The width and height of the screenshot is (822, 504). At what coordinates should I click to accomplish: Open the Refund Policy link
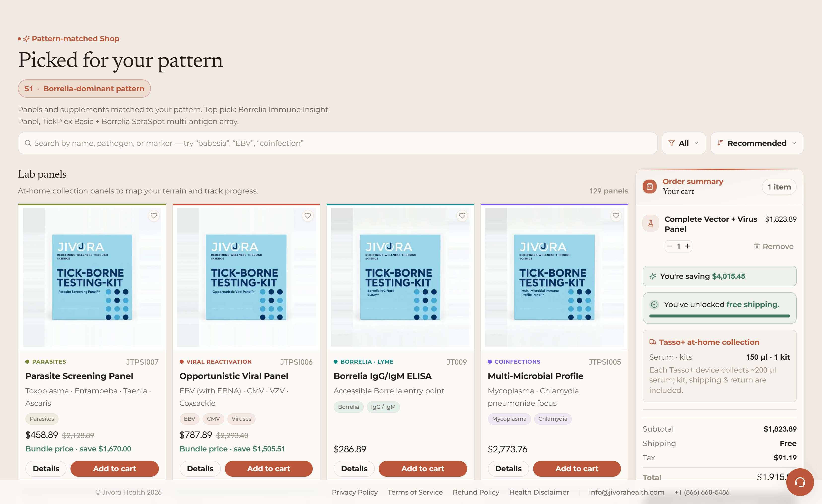click(476, 492)
